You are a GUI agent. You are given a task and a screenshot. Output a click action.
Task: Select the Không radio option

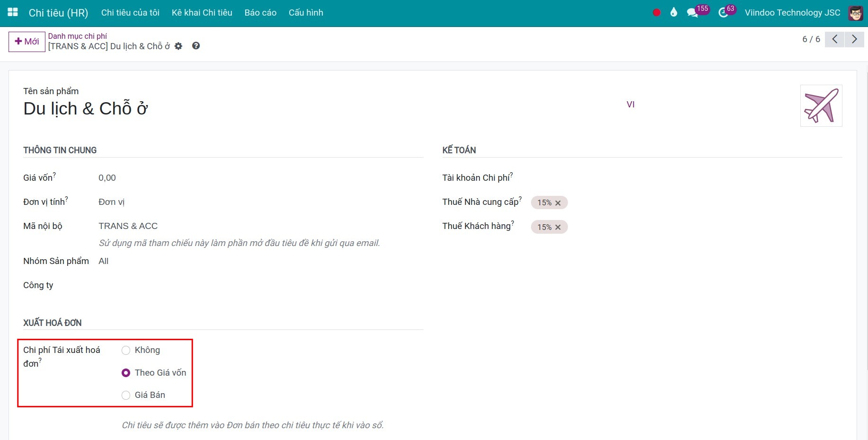click(126, 351)
